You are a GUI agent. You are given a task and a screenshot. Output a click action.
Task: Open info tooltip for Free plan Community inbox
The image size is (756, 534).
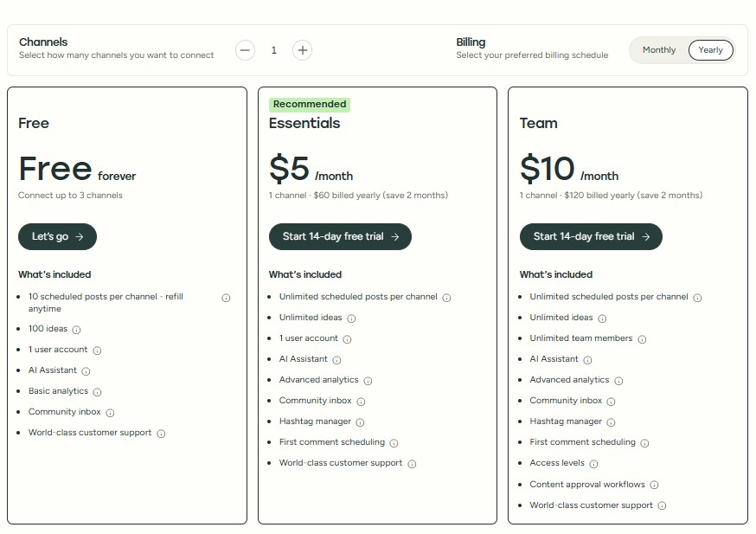pyautogui.click(x=111, y=412)
